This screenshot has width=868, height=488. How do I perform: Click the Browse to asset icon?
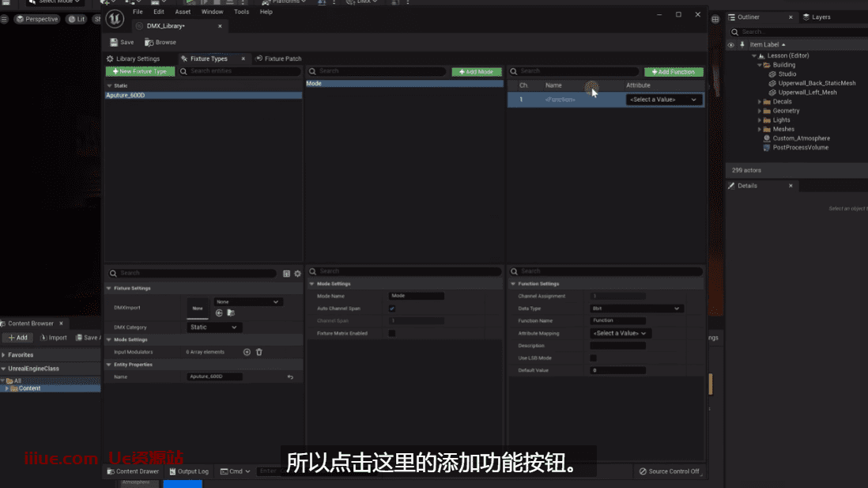(149, 43)
